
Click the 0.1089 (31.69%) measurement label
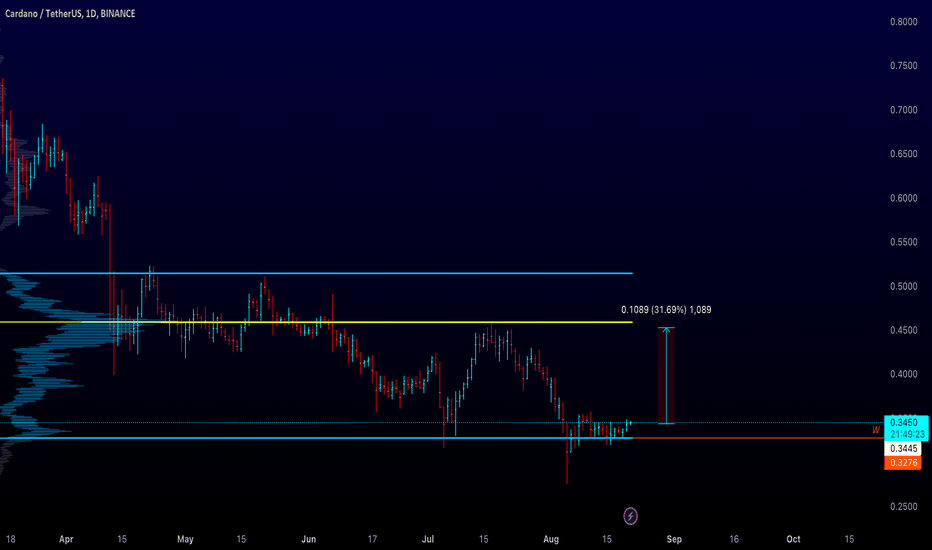tap(666, 310)
